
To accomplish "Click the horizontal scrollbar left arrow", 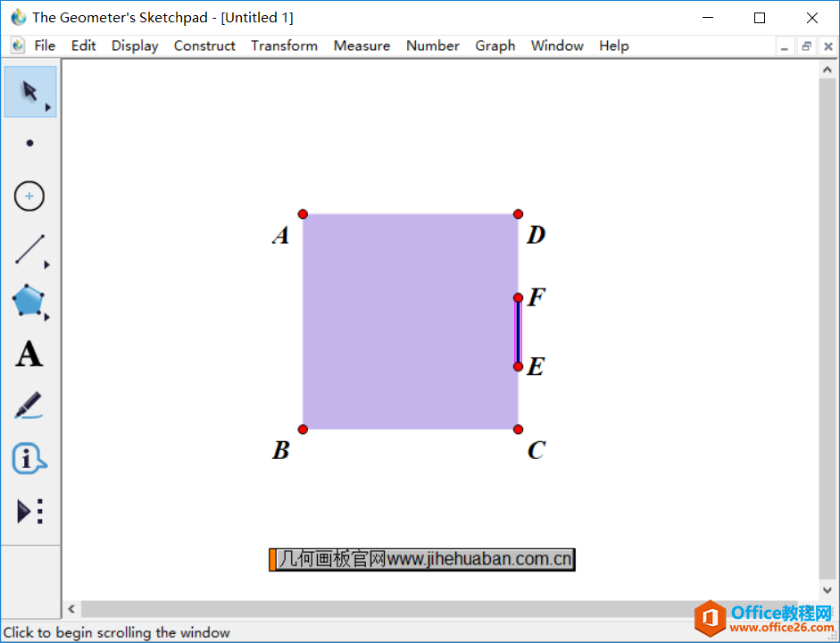I will (71, 609).
